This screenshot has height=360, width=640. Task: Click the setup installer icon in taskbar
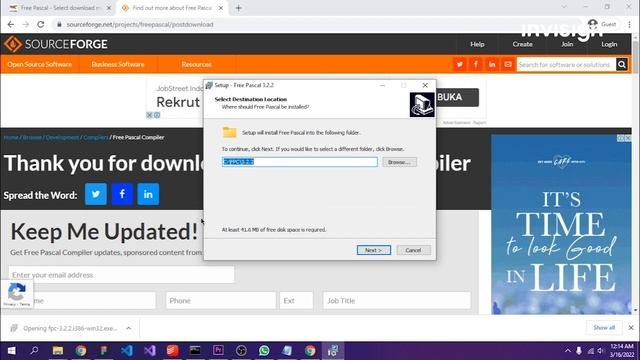pyautogui.click(x=333, y=351)
